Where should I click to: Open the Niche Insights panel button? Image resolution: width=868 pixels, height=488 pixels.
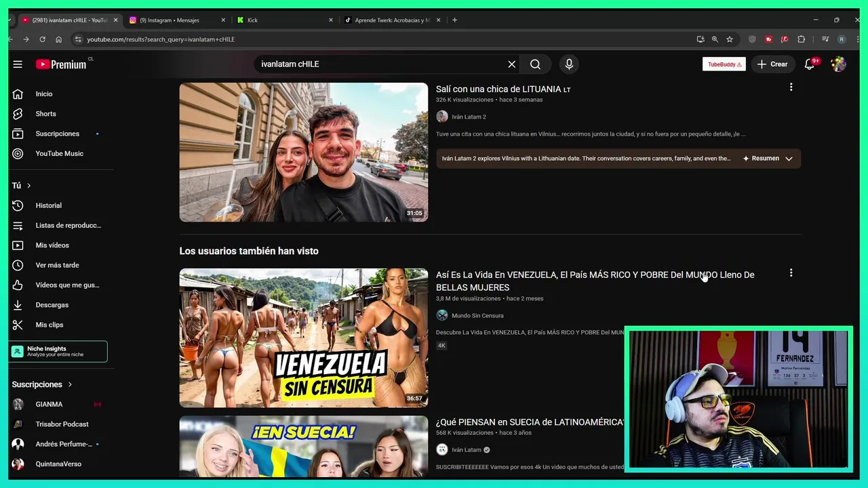pyautogui.click(x=58, y=352)
